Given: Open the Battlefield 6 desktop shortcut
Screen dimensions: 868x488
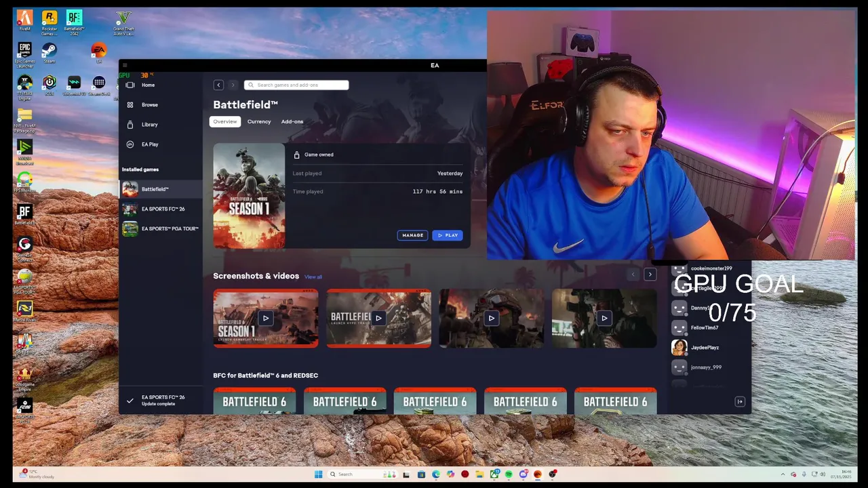Looking at the screenshot, I should tap(24, 216).
